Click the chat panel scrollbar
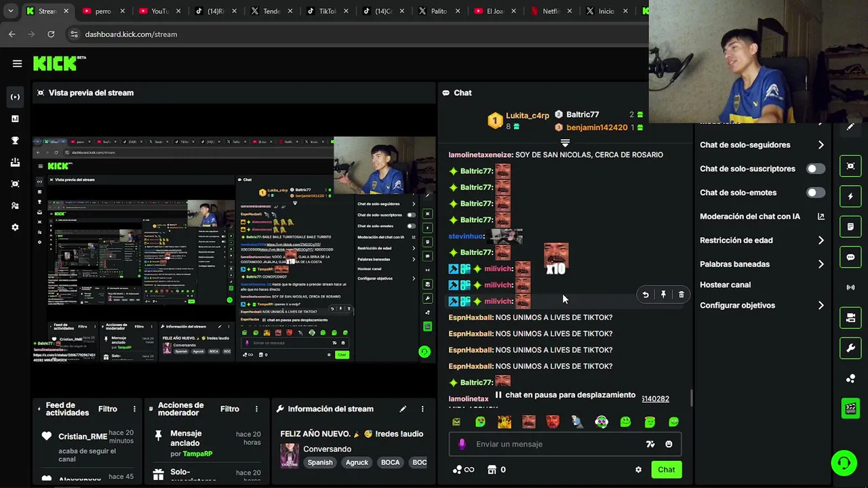868x488 pixels. tap(691, 398)
